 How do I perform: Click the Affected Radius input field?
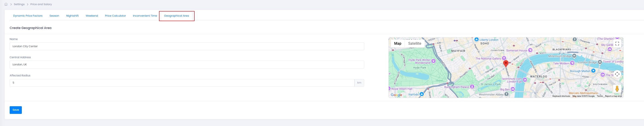point(182,83)
